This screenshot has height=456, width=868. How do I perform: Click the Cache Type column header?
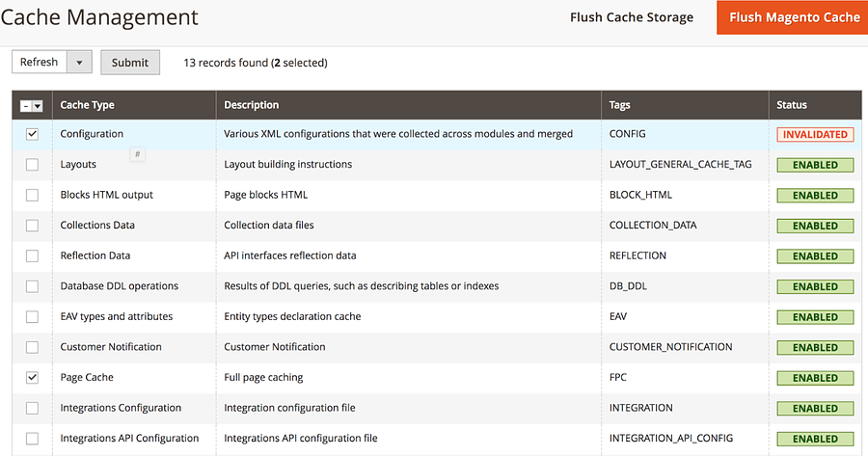coord(87,105)
